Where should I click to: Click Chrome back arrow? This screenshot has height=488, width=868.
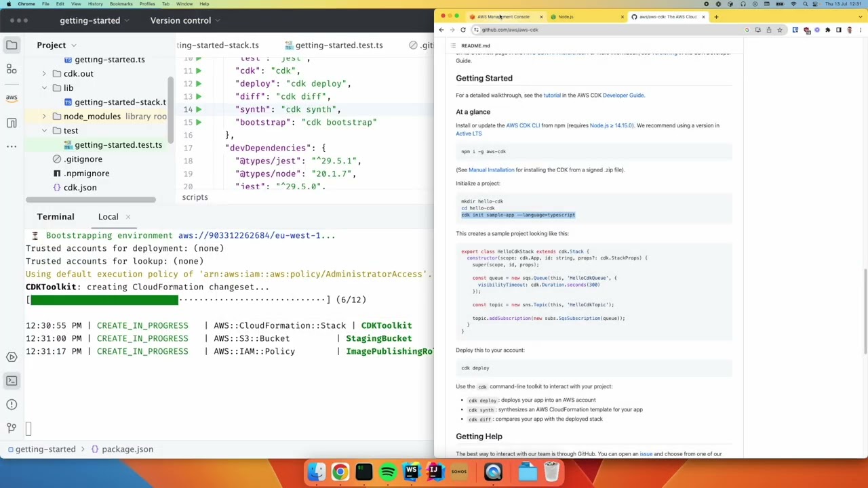click(x=441, y=30)
